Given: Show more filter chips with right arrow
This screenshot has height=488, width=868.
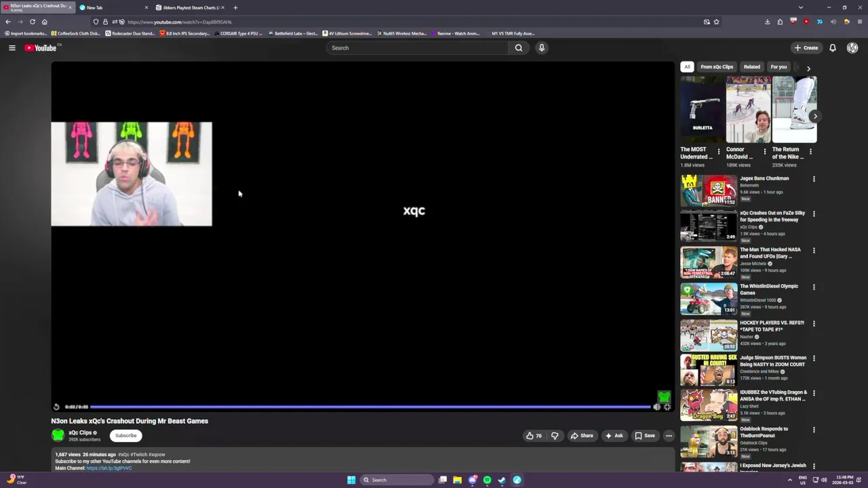Looking at the screenshot, I should point(808,68).
